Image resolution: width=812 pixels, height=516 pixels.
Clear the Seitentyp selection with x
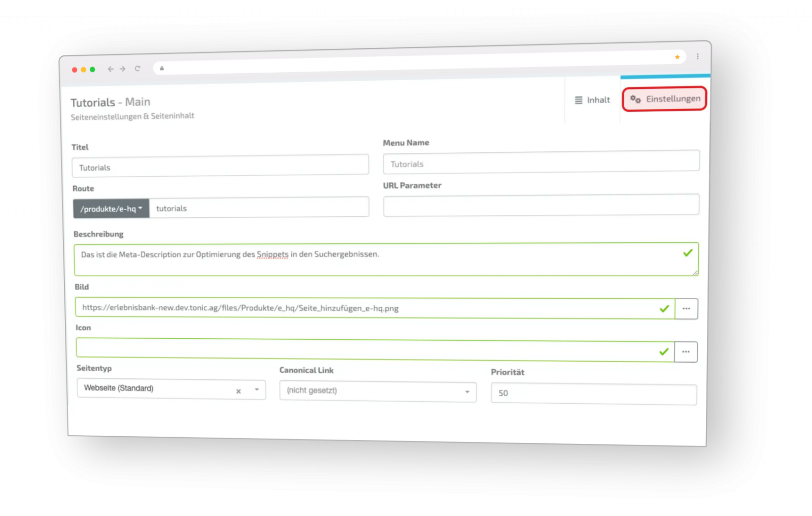pyautogui.click(x=239, y=391)
